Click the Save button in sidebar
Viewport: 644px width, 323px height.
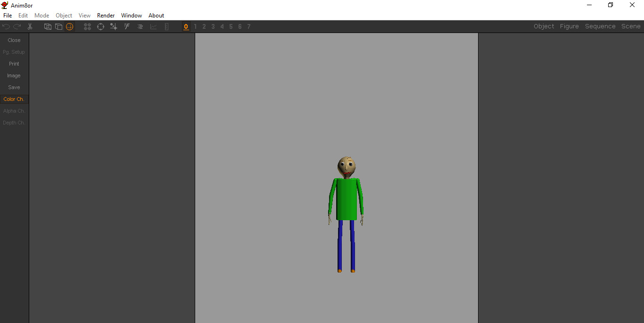(x=14, y=87)
